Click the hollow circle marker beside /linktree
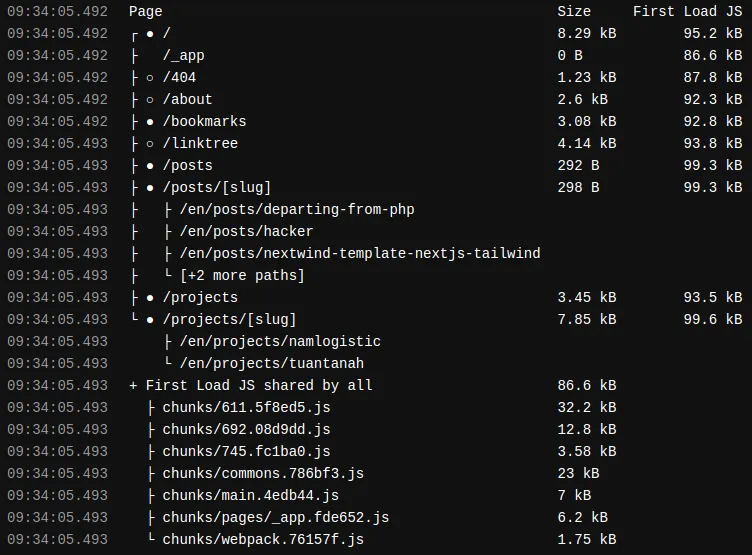 [x=150, y=143]
